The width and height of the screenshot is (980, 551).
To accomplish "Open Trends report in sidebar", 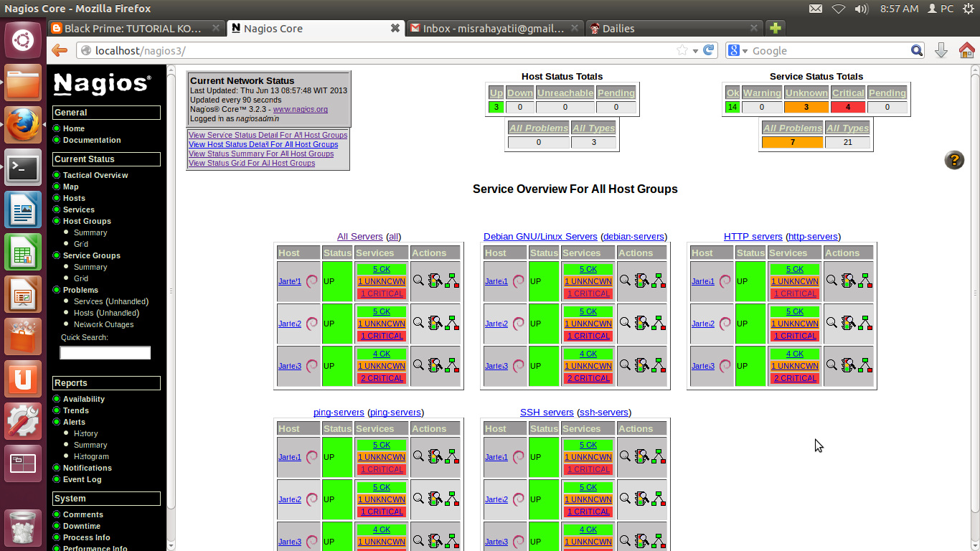I will (x=76, y=410).
